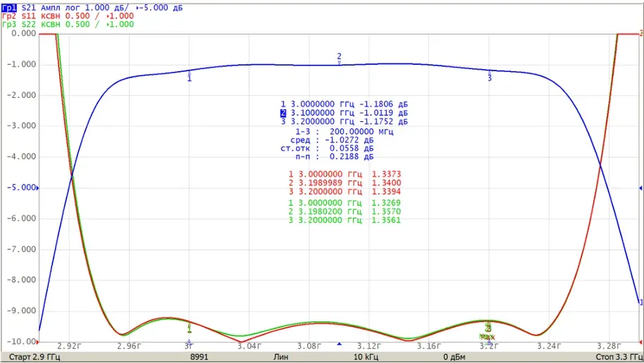The height and width of the screenshot is (363, 644).
Task: Select the Гр2 S11 КСВН trace label
Action: pos(68,16)
